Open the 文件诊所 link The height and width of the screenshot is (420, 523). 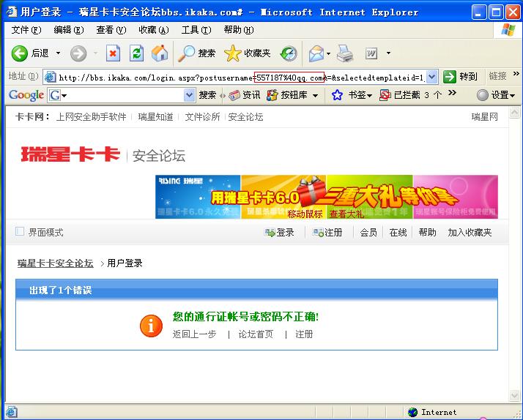(x=202, y=116)
